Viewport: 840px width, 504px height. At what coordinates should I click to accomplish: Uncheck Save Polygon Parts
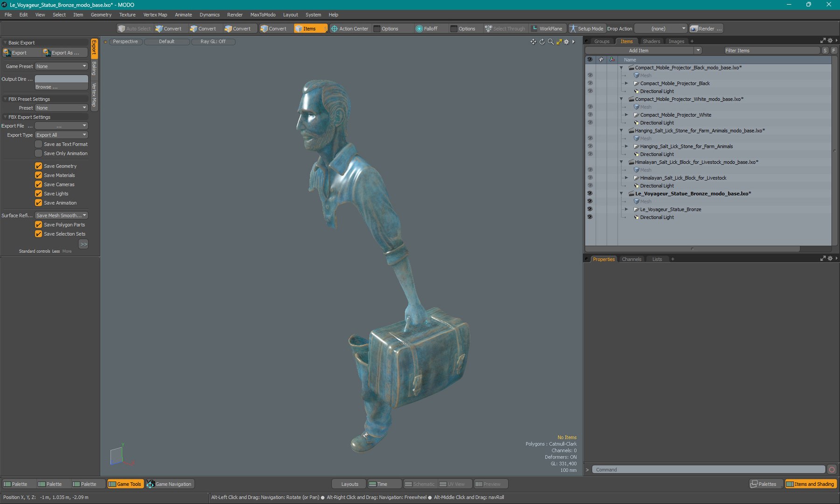[x=39, y=225]
